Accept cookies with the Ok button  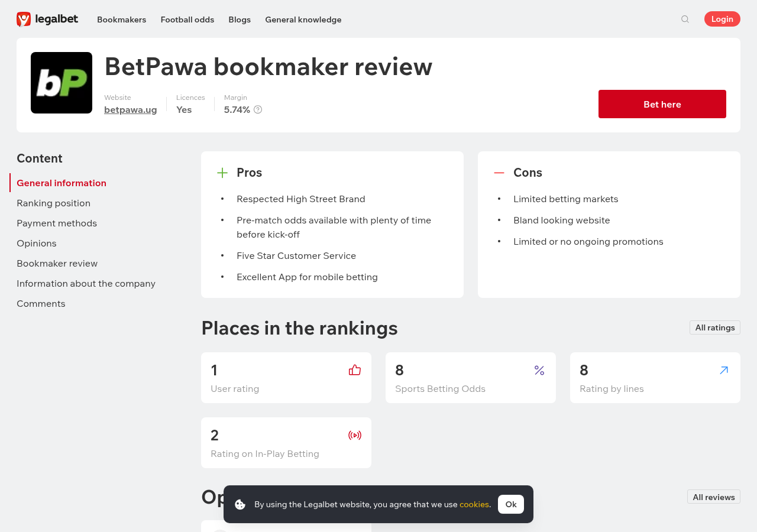pyautogui.click(x=511, y=504)
